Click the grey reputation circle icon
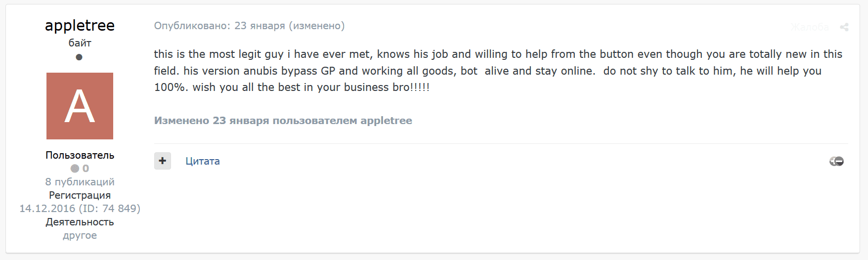 [x=75, y=169]
